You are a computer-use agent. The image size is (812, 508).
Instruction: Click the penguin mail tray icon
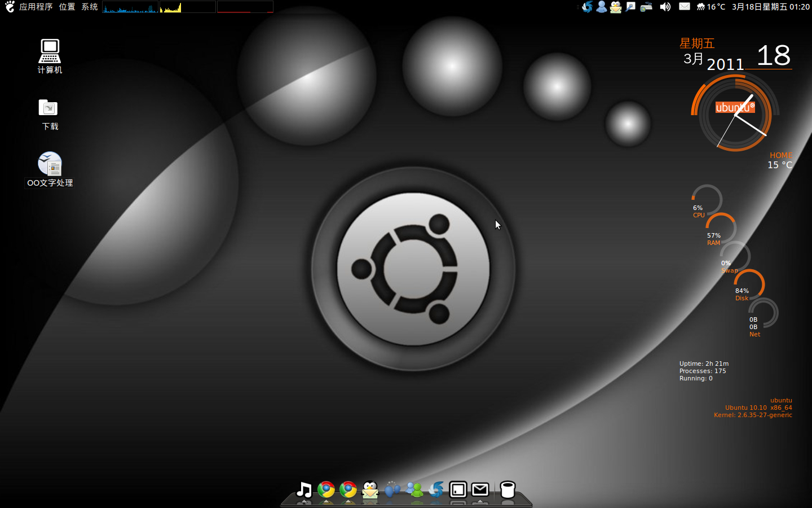616,7
